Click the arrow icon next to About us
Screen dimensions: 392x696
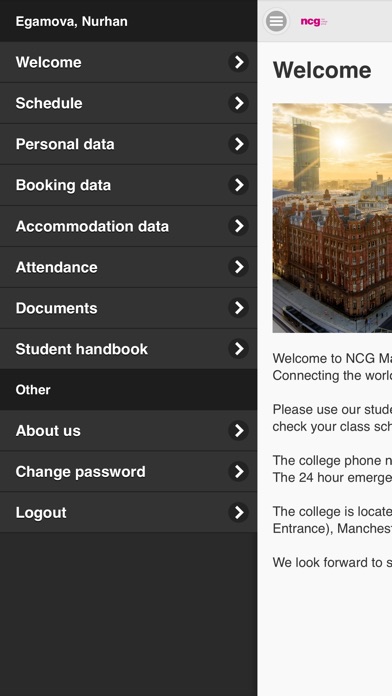click(x=238, y=431)
